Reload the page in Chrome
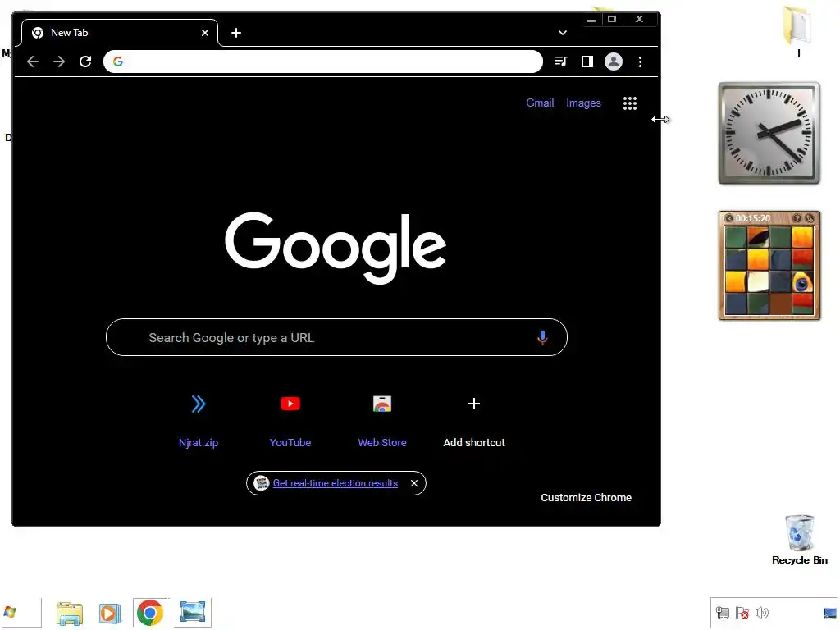840x630 pixels. click(x=85, y=62)
